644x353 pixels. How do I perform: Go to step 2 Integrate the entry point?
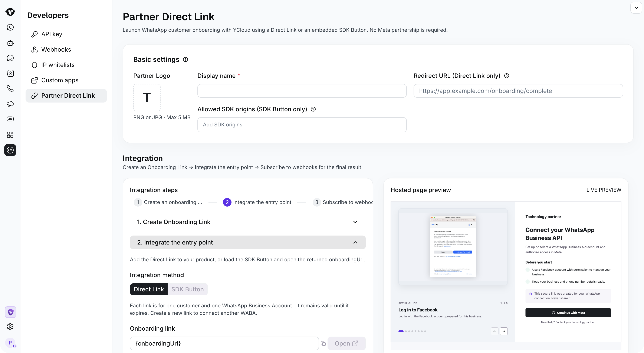tap(257, 202)
